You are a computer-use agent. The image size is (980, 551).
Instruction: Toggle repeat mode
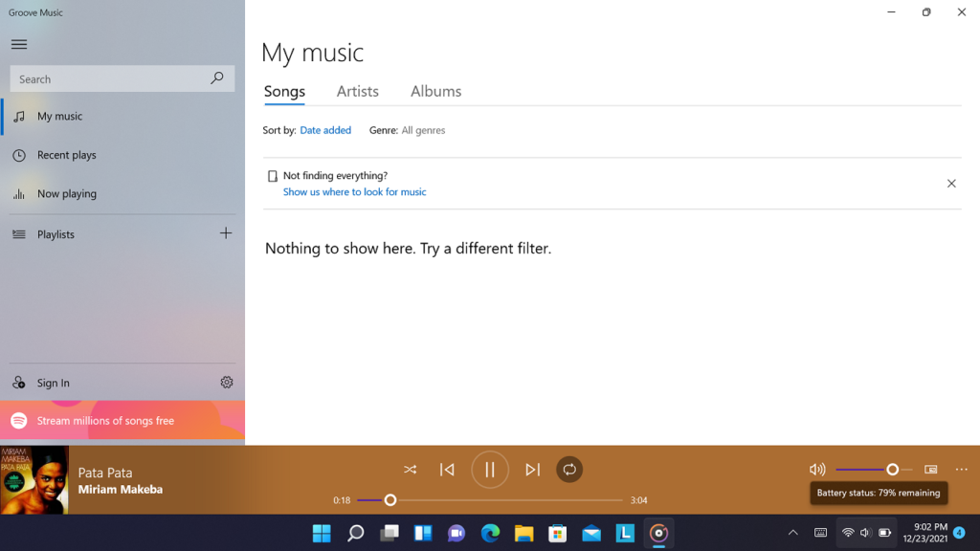[569, 469]
